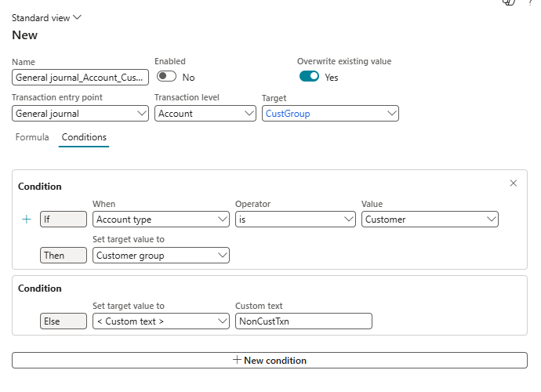Click the NonCustTxn custom text field
Screen dimensions: 541x392
pyautogui.click(x=303, y=321)
